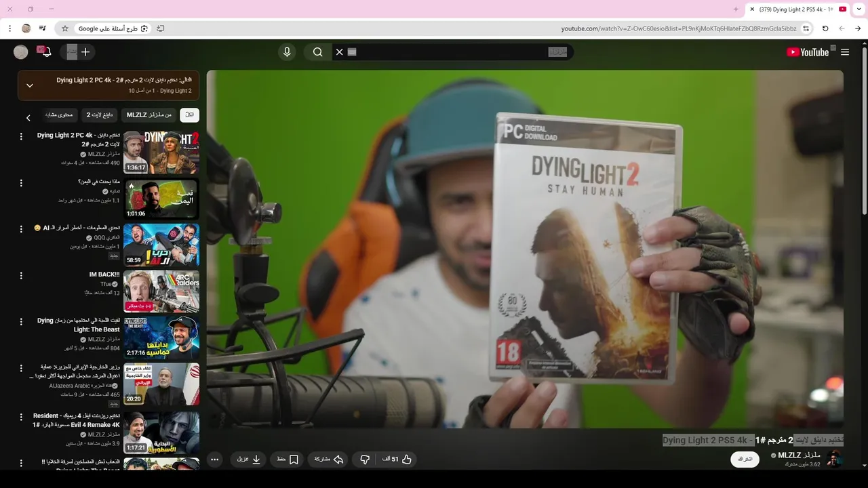Open AlJazeera Arabic channel name
Image resolution: width=868 pixels, height=488 pixels.
[81, 386]
